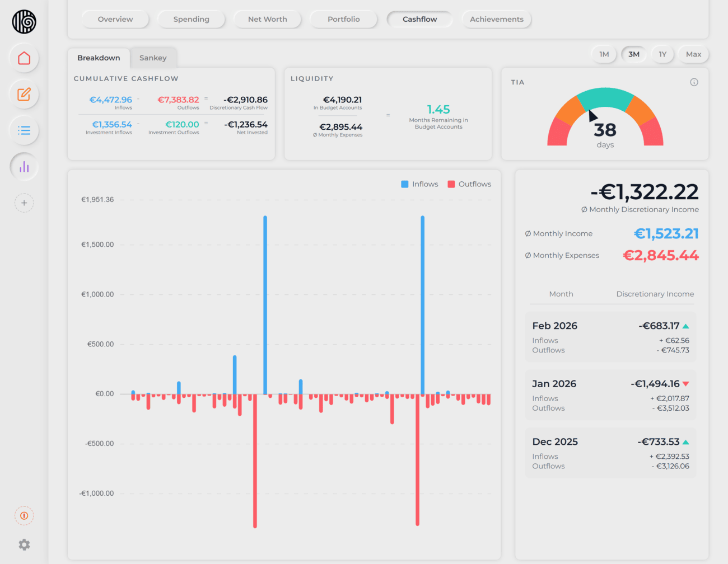Open the Home page from the sidebar

(24, 59)
